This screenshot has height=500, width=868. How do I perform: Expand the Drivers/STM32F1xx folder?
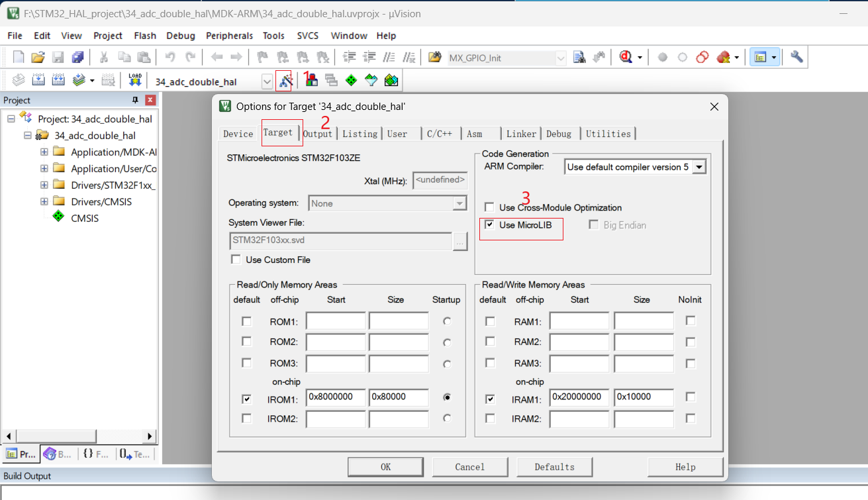pos(44,185)
